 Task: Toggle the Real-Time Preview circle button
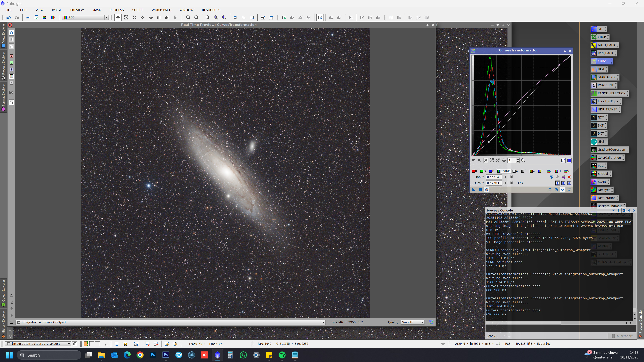pyautogui.click(x=487, y=190)
